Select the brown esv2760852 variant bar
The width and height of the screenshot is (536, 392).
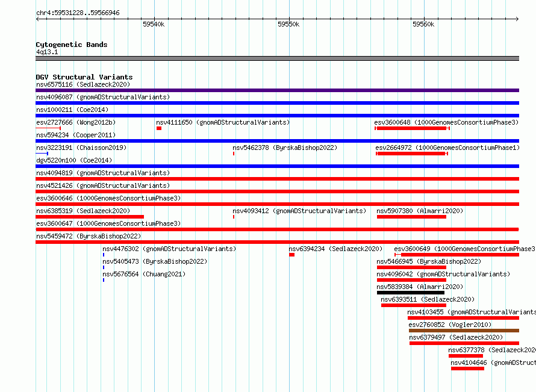pyautogui.click(x=464, y=331)
